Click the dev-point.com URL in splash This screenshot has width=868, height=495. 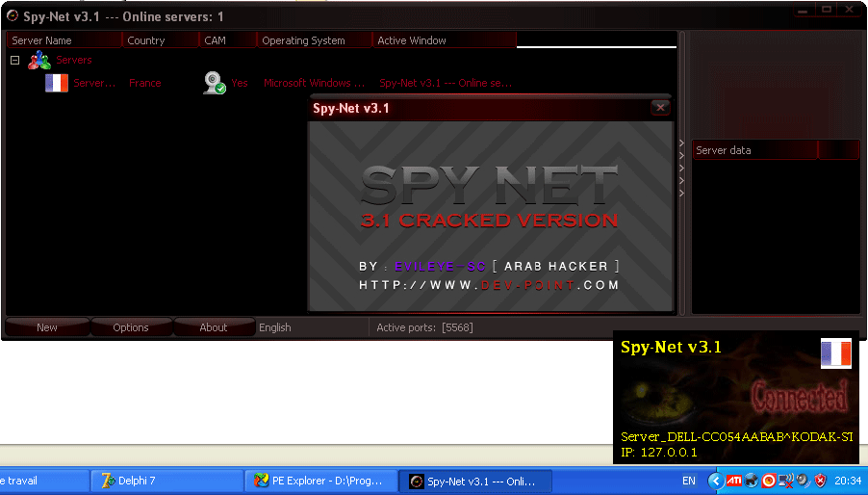[489, 285]
